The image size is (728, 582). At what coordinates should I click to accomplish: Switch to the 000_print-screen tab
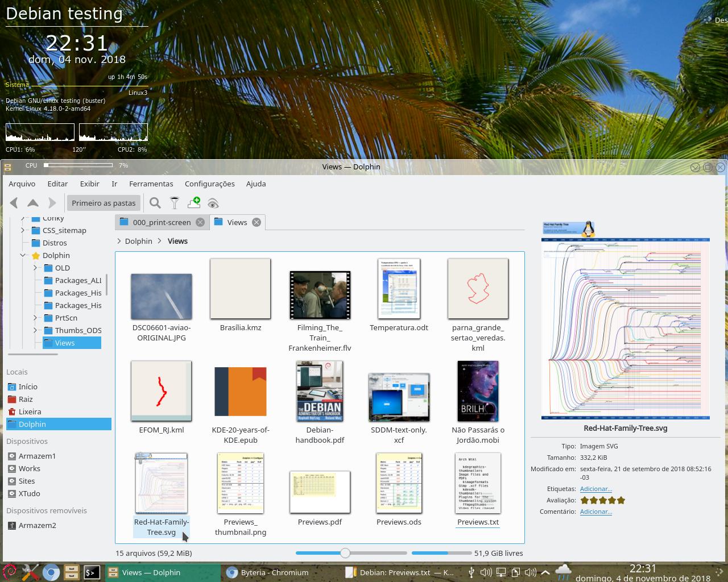tap(162, 222)
